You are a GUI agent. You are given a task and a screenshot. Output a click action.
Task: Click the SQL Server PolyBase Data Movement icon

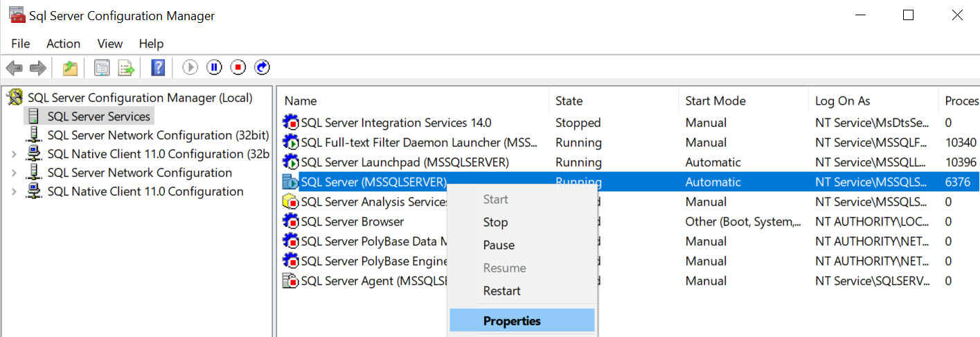point(291,241)
